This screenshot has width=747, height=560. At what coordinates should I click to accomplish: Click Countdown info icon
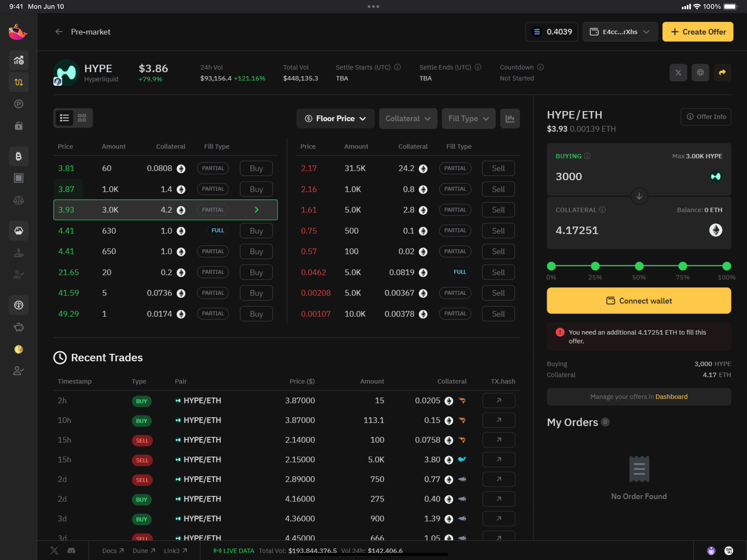pyautogui.click(x=540, y=67)
